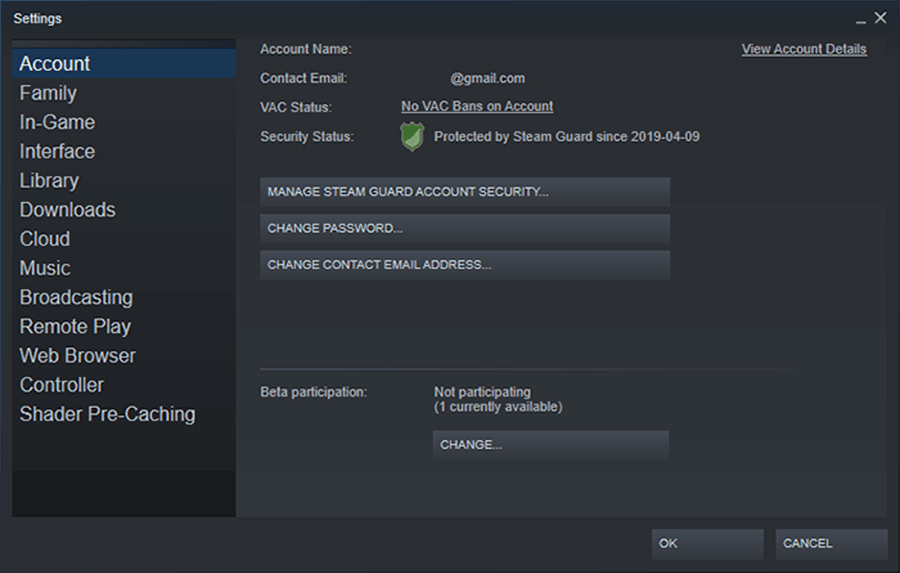Switch to Broadcasting settings
This screenshot has height=573, width=900.
point(123,297)
